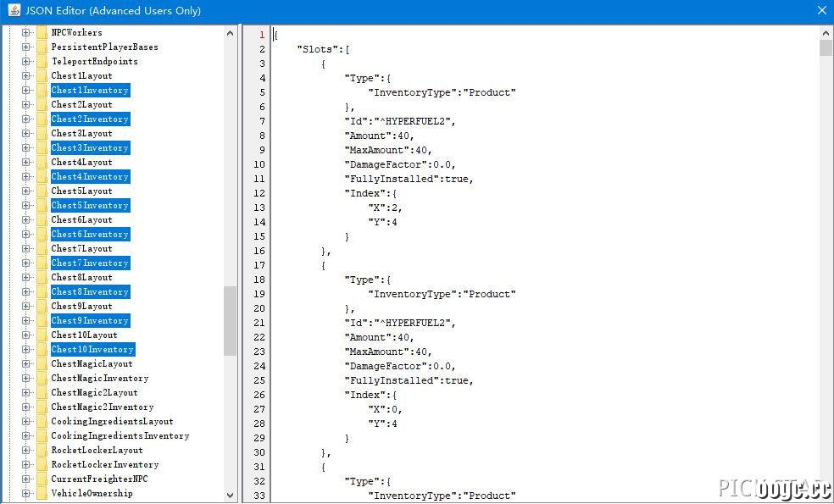Image resolution: width=834 pixels, height=504 pixels.
Task: Expand the ChestMagic2Inventory node
Action: 25,407
